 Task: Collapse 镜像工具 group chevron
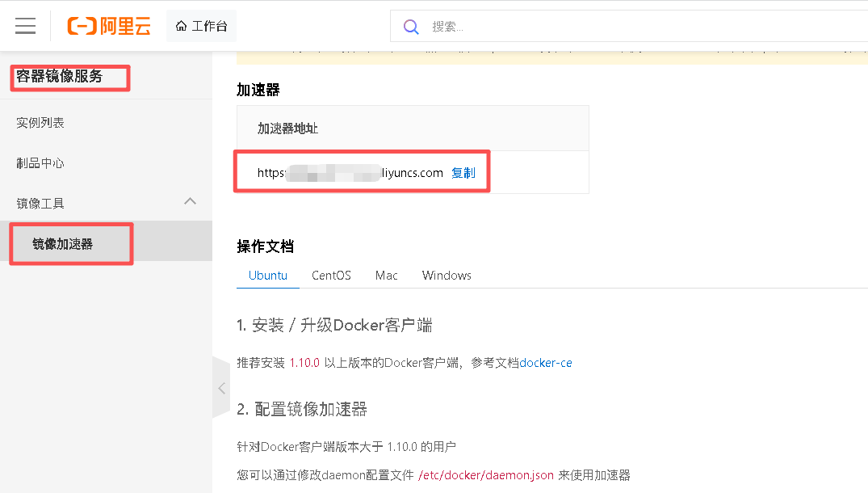tap(190, 201)
